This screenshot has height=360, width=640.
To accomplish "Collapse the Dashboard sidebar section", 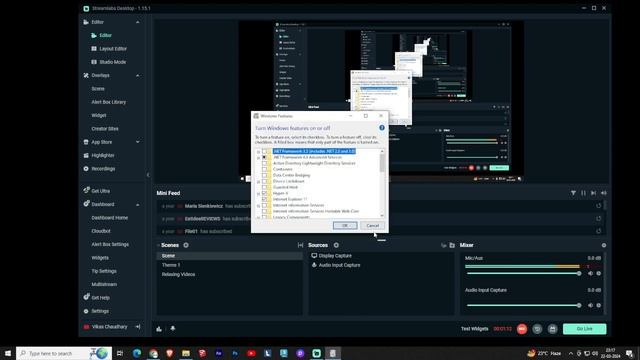I will pyautogui.click(x=138, y=204).
